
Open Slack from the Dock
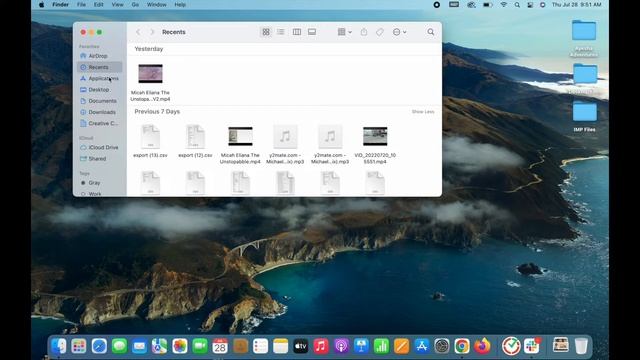click(x=531, y=346)
